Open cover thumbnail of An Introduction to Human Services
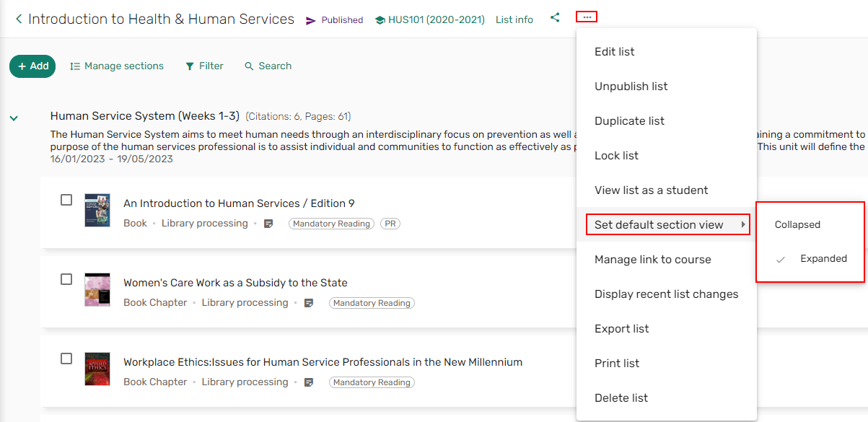This screenshot has width=868, height=422. pyautogui.click(x=97, y=211)
